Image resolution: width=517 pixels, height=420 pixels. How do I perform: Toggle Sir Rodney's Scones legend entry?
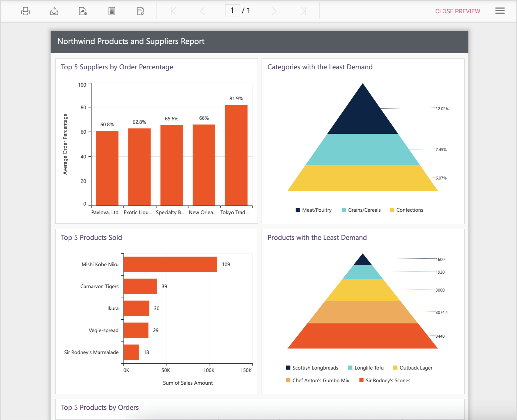click(385, 380)
